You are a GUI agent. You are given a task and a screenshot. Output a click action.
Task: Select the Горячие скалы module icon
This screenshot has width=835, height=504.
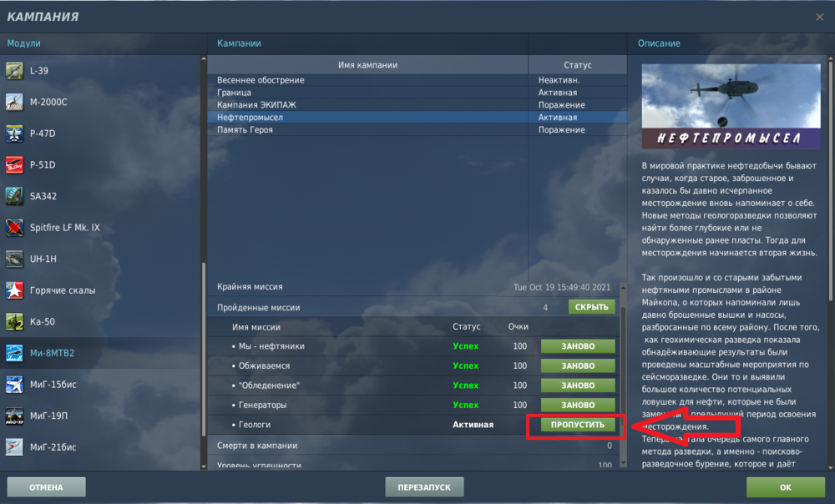coord(14,290)
